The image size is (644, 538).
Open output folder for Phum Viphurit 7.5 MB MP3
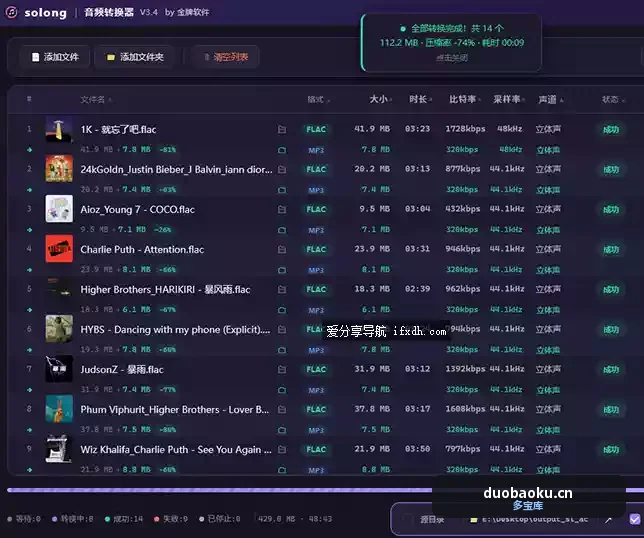[282, 430]
